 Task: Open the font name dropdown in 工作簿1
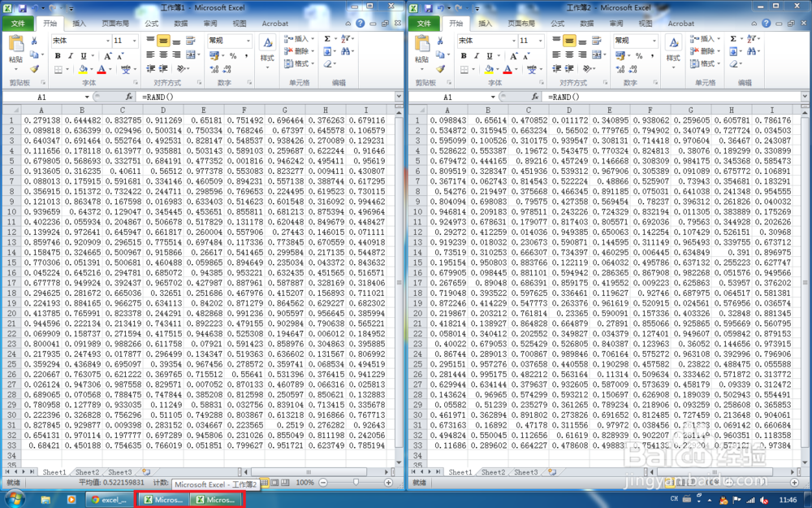(108, 41)
